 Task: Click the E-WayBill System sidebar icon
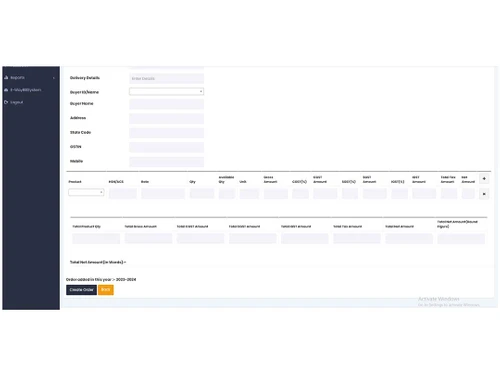pos(6,90)
